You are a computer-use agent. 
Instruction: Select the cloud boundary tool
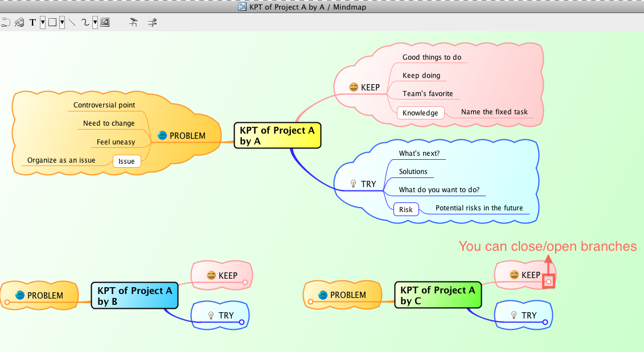click(x=19, y=23)
